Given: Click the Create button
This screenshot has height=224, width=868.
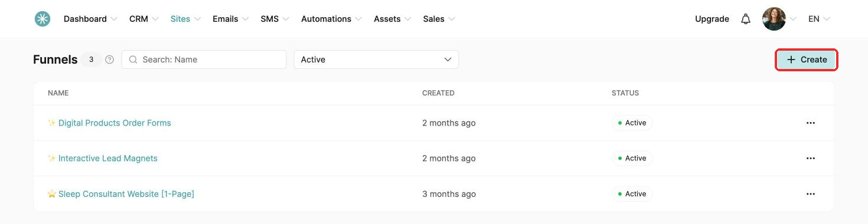Looking at the screenshot, I should pyautogui.click(x=807, y=60).
